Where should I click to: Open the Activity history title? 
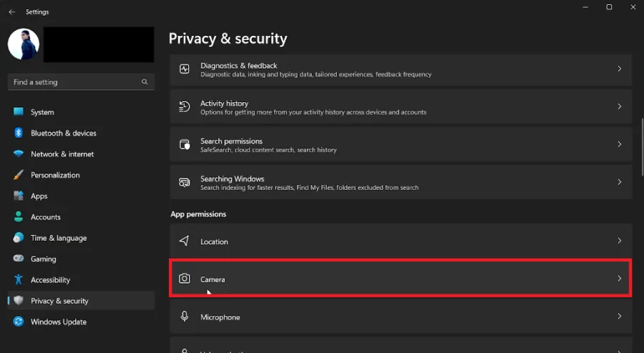coord(224,104)
